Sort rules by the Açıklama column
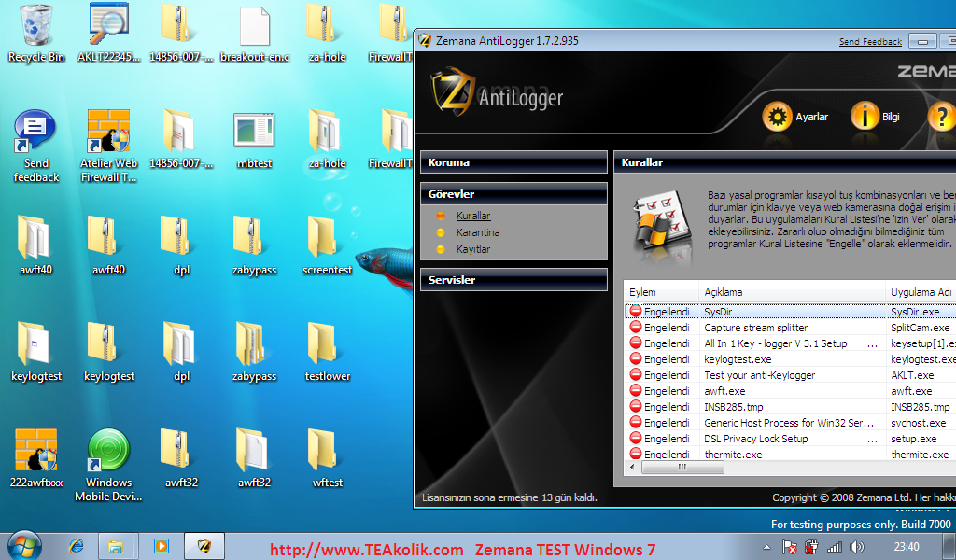The height and width of the screenshot is (560, 956). (792, 292)
